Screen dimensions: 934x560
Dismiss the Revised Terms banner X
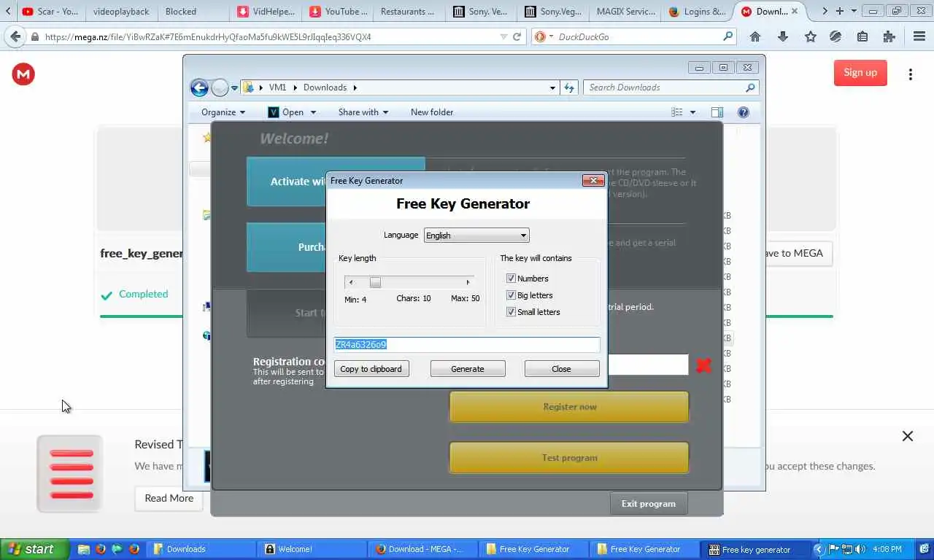908,436
